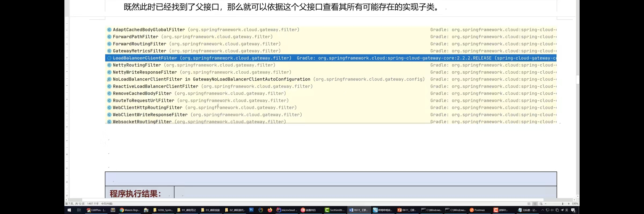Click scroll down arrow of vertical scrollbar

(578, 196)
